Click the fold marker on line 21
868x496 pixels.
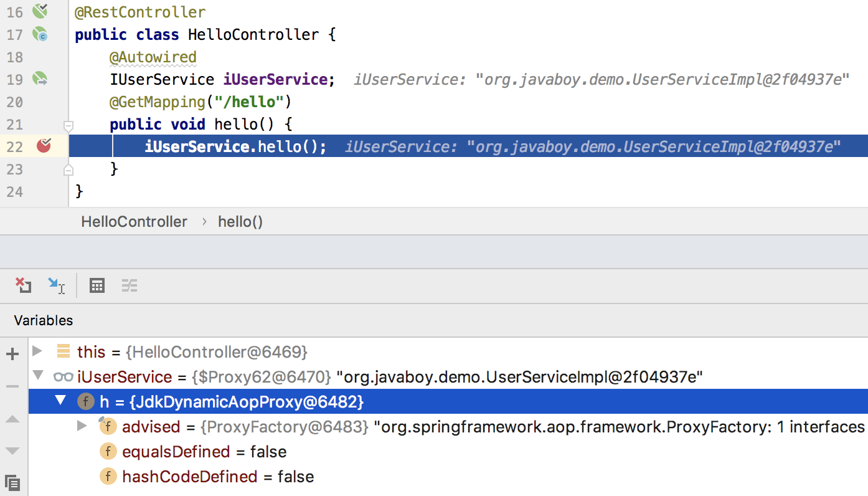click(68, 125)
